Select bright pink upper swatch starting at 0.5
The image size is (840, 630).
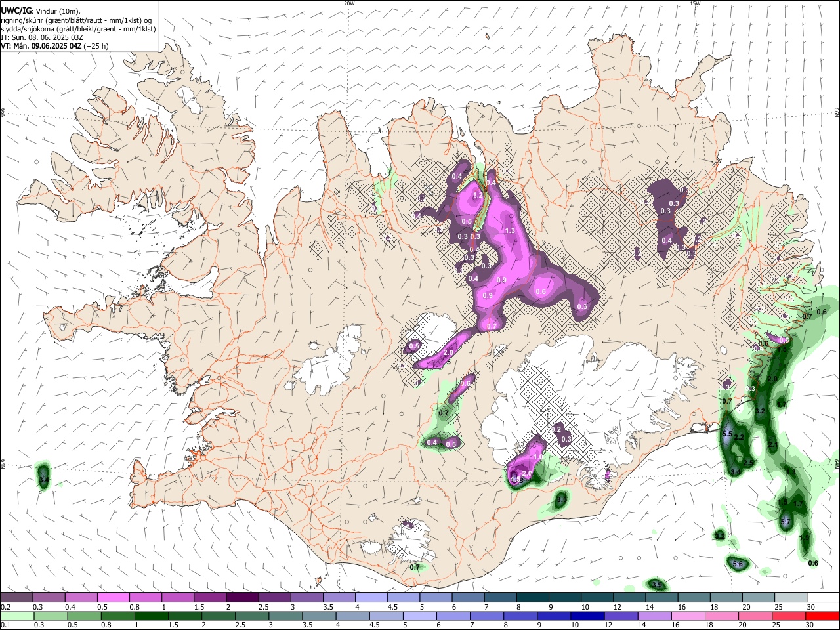[x=113, y=598]
